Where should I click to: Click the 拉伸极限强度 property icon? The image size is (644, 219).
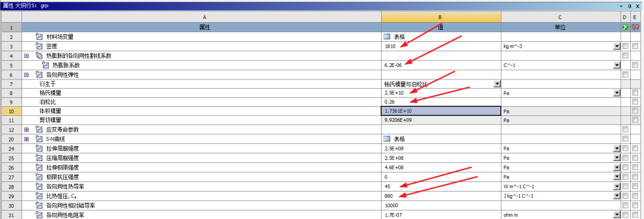[x=39, y=167]
